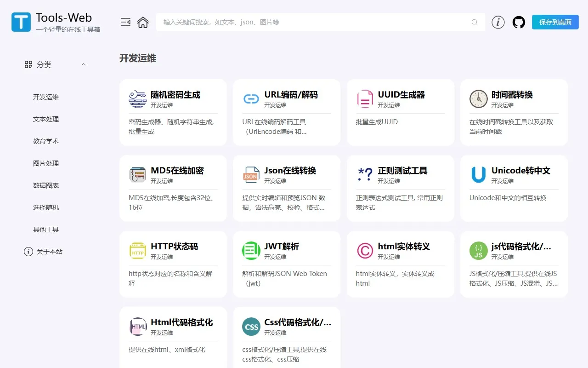Image resolution: width=588 pixels, height=368 pixels.
Task: Open the 正则测试工具 *? icon
Action: (364, 175)
